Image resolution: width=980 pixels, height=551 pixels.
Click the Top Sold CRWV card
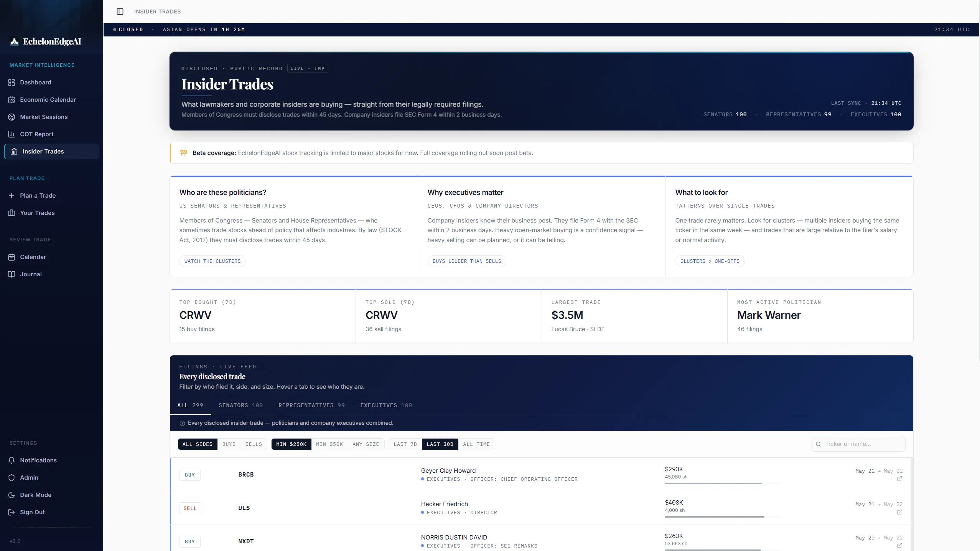pyautogui.click(x=449, y=316)
